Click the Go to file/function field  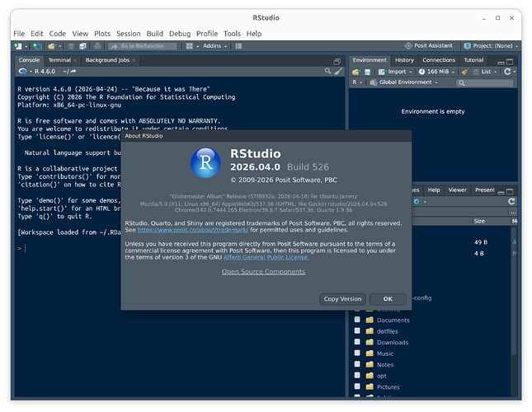pos(143,46)
